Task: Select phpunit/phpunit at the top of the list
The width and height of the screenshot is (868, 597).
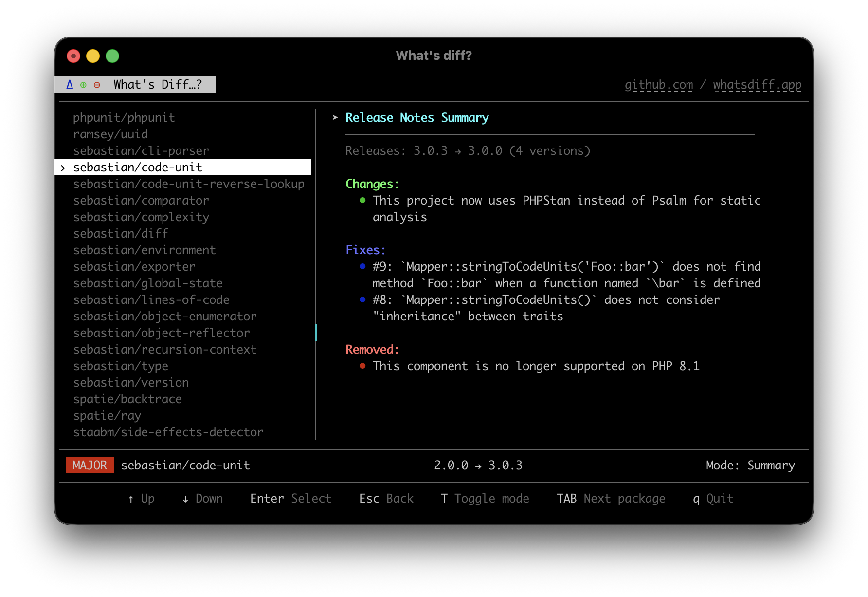Action: point(124,117)
